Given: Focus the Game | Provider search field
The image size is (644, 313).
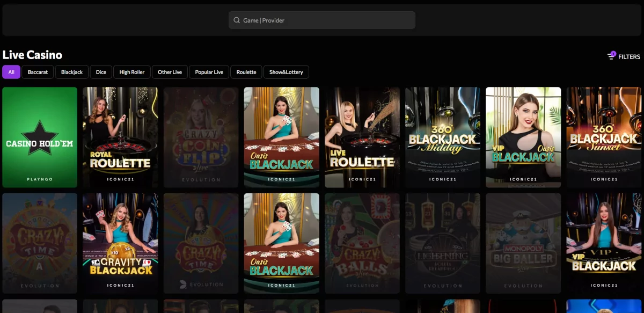Looking at the screenshot, I should pos(322,20).
